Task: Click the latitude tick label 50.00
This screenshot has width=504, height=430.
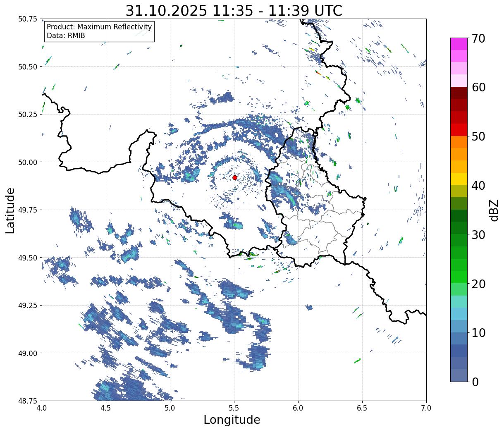Action: [x=28, y=162]
